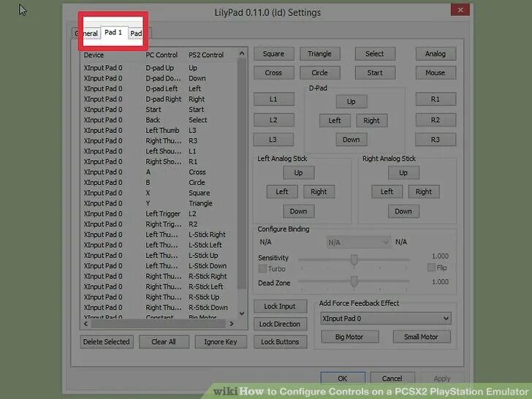Click the Start binding button
This screenshot has width=532, height=399.
(x=375, y=73)
